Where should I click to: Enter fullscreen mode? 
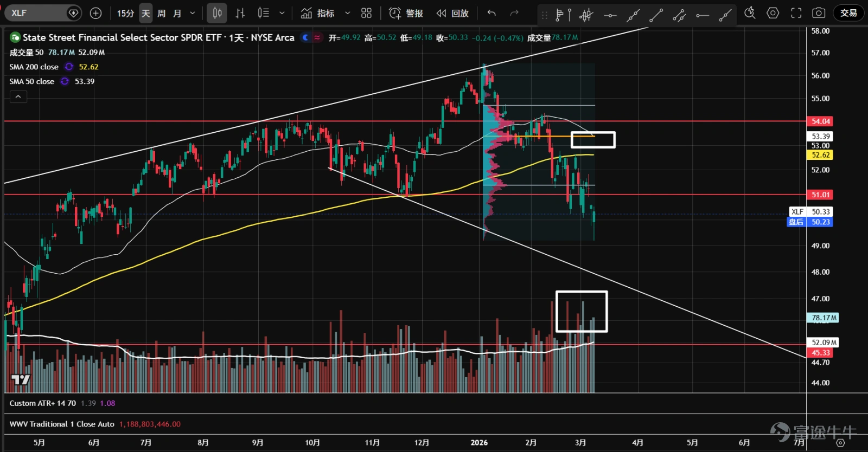(x=796, y=13)
